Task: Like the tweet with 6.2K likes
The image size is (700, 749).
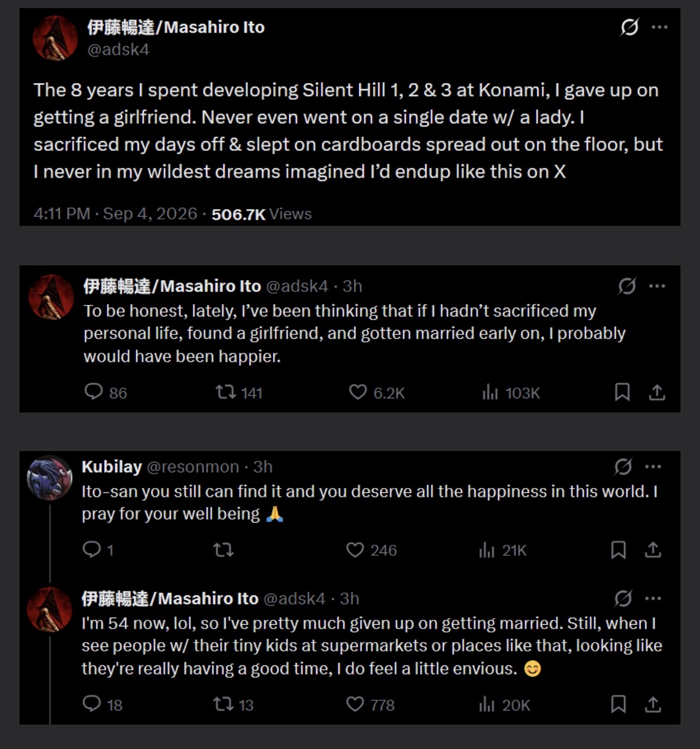Action: pyautogui.click(x=358, y=392)
